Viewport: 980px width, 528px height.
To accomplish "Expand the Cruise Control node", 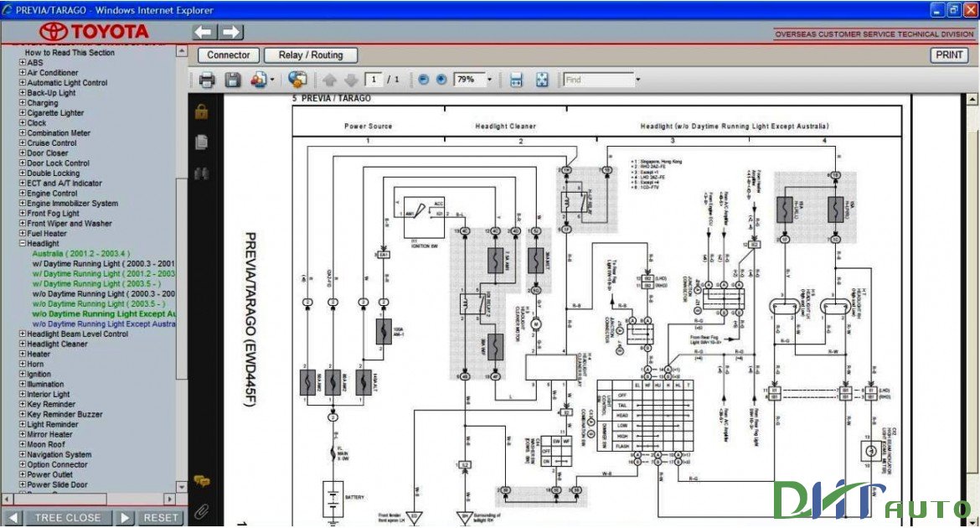I will point(23,142).
